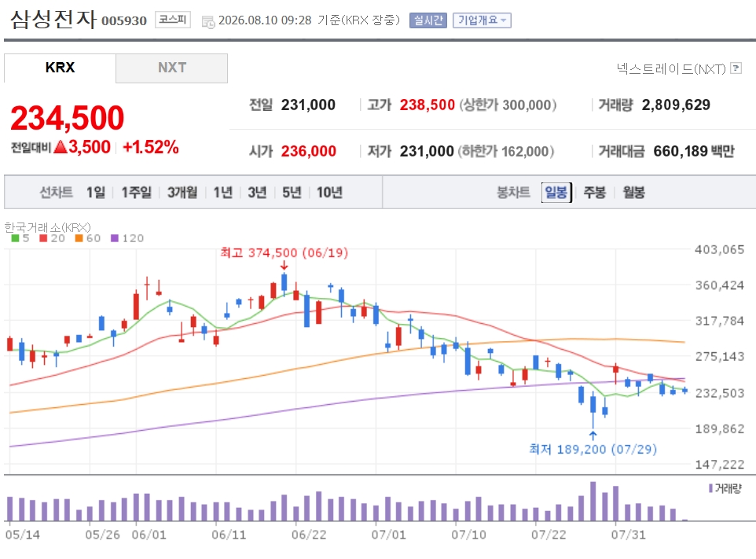Image resolution: width=756 pixels, height=559 pixels.
Task: Switch to 월봉 monthly candle chart
Action: [x=633, y=193]
